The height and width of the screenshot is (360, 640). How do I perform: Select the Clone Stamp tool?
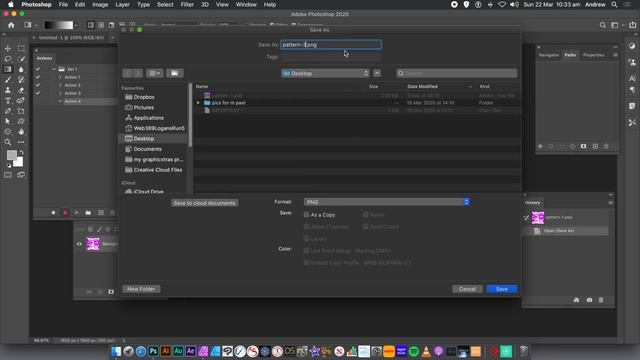pos(8,90)
